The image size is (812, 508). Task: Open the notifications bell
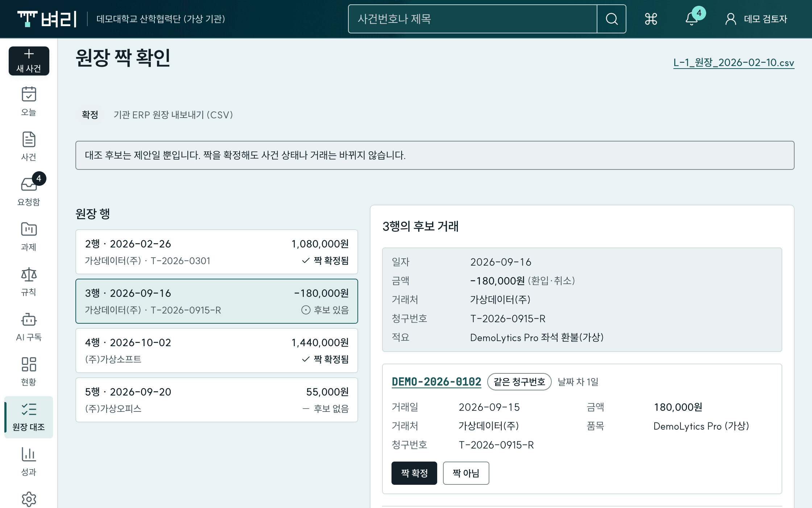tap(692, 19)
